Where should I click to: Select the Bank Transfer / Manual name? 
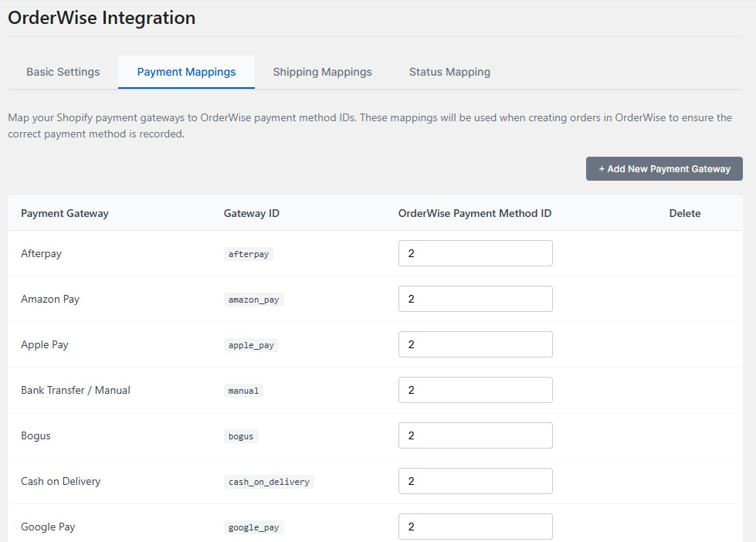pyautogui.click(x=76, y=390)
